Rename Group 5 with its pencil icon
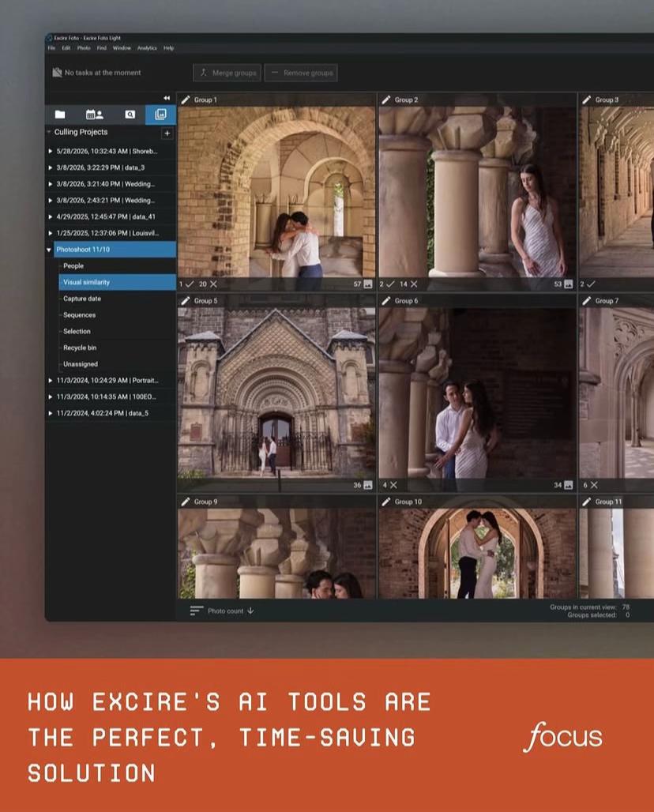654x812 pixels. (186, 300)
